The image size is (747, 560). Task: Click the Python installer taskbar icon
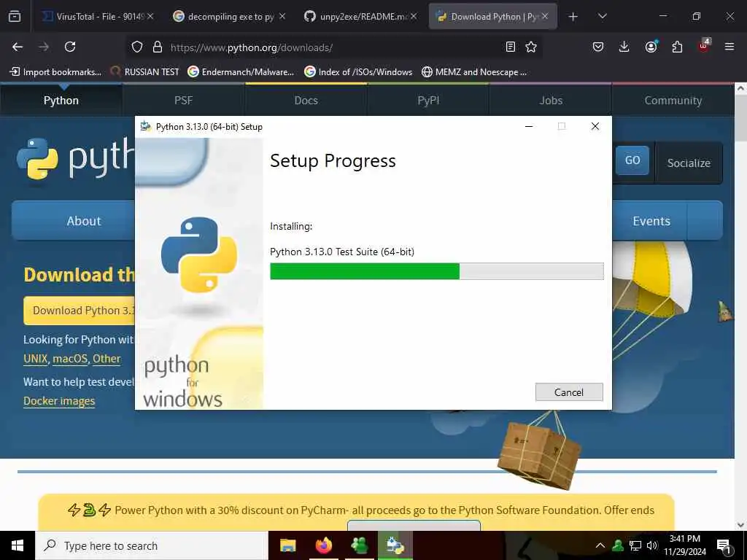[395, 545]
